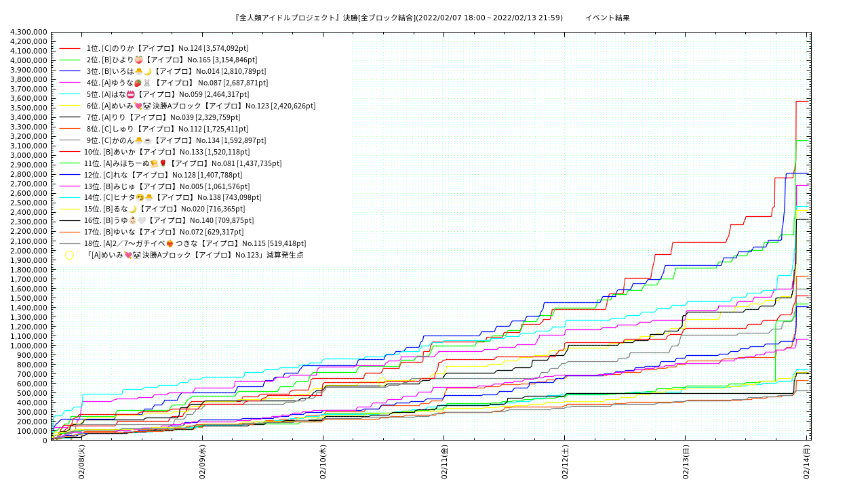Click the red line swatch for 1位 のりか
Image resolution: width=868 pixels, height=488 pixels.
pos(70,49)
